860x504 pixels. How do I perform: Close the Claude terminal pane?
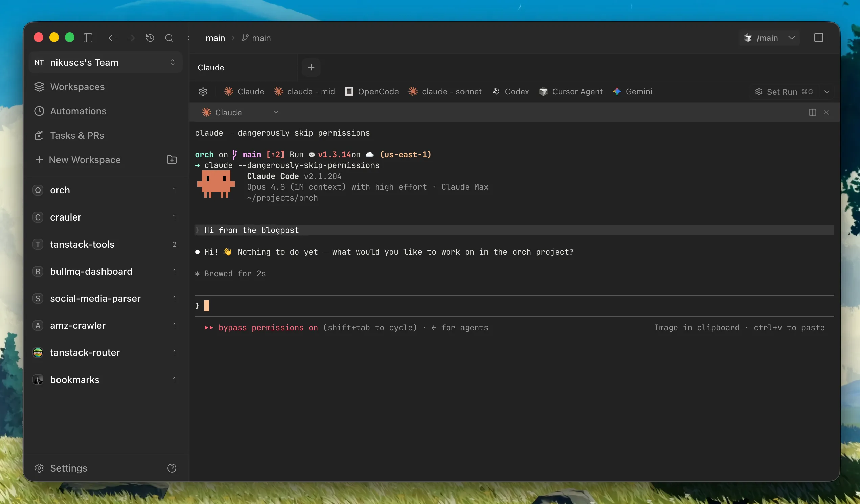tap(826, 112)
